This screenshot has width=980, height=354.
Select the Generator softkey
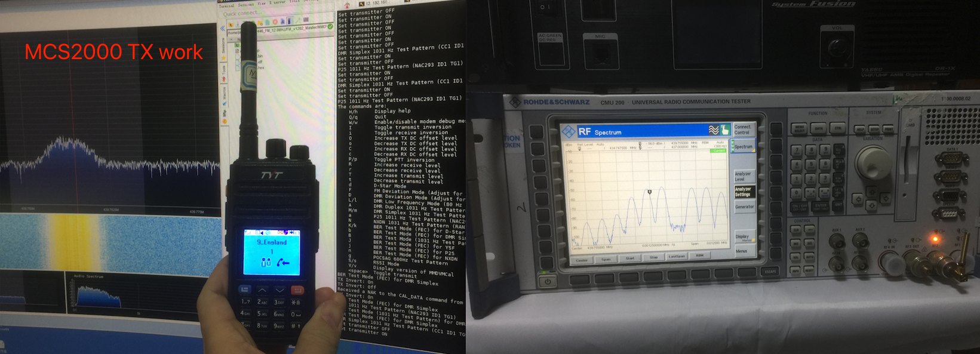pos(744,207)
